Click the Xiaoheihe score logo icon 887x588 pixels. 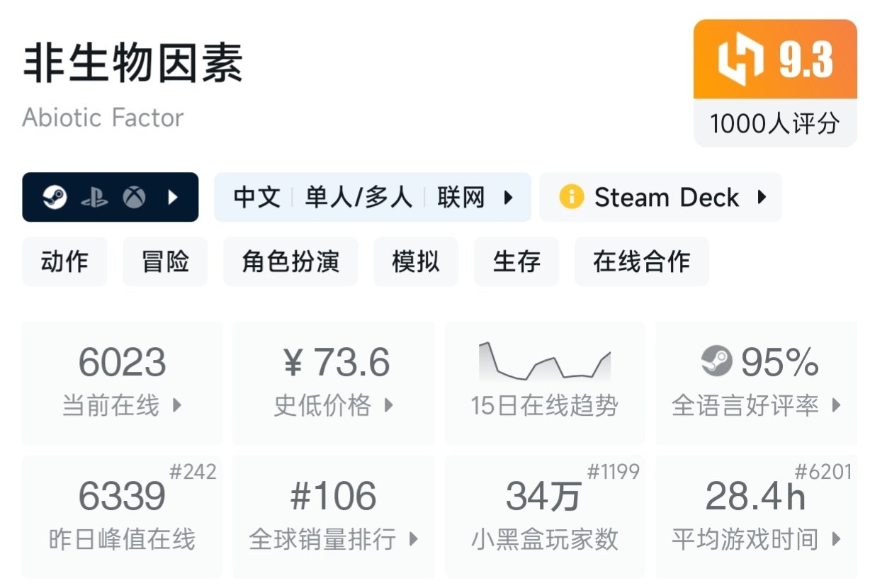(x=740, y=60)
